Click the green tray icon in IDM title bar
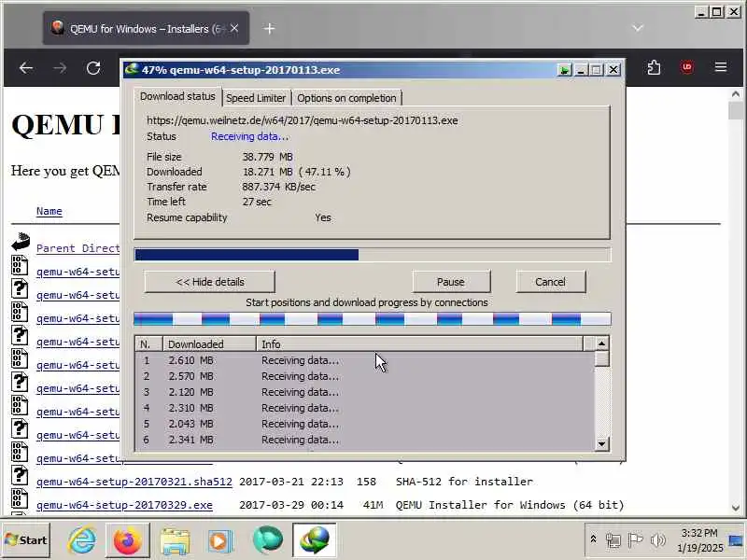Screen dimensions: 747x560 pyautogui.click(x=564, y=70)
